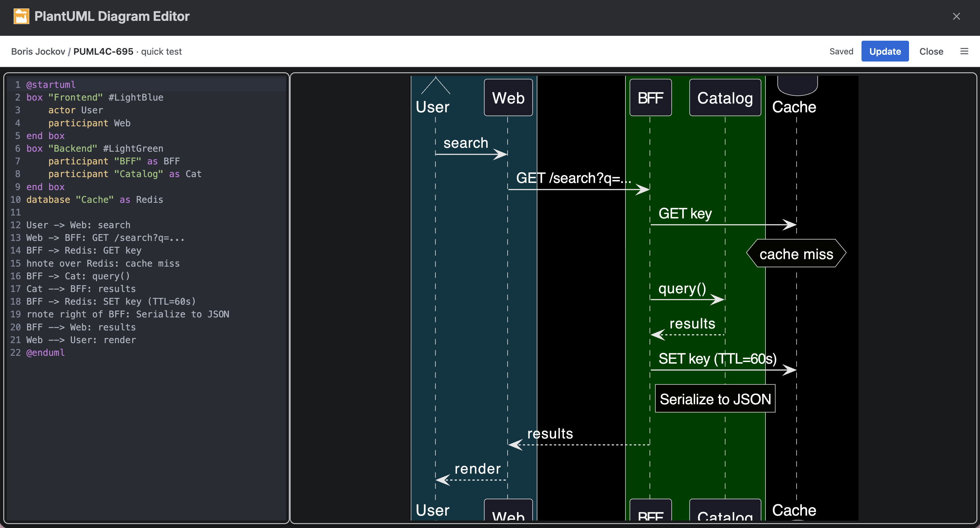Click code line 'BFF --> Web: results'
Viewport: 980px width, 528px height.
[81, 327]
